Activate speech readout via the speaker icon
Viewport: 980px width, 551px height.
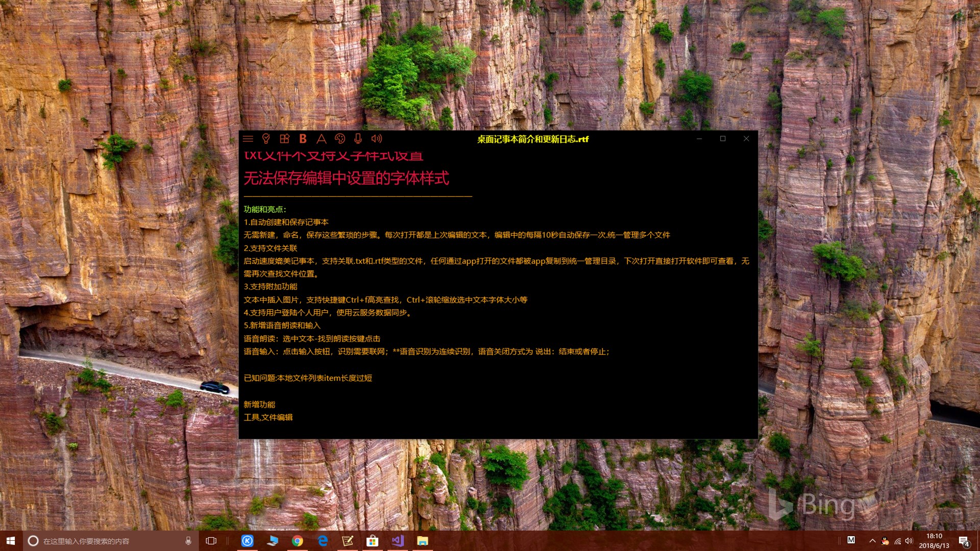[x=376, y=139]
